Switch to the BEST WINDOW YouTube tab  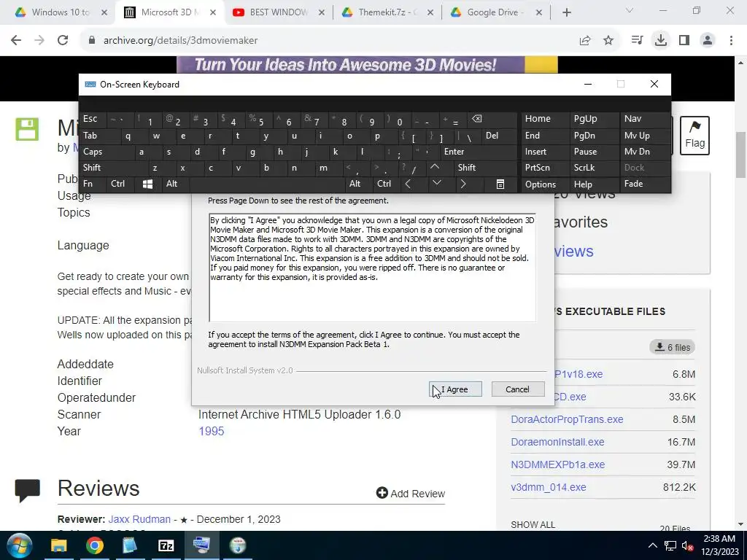click(279, 12)
